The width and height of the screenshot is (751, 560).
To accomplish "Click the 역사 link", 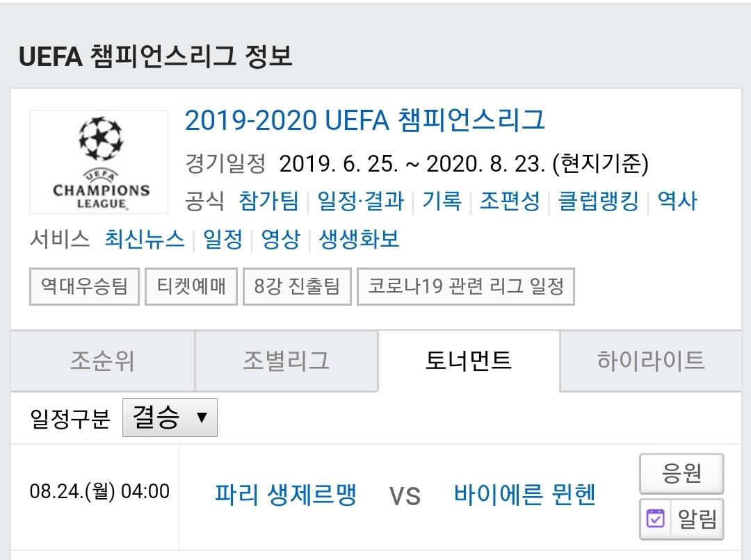I will [x=677, y=201].
